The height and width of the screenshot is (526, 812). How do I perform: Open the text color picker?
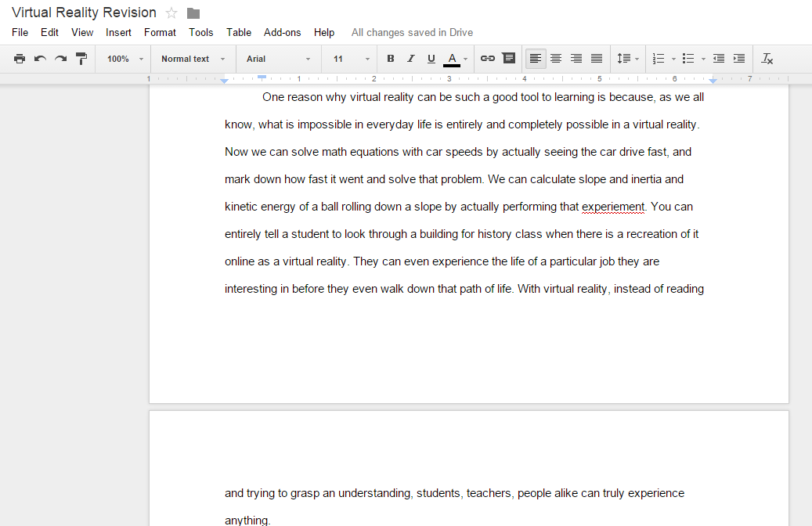[x=452, y=59]
